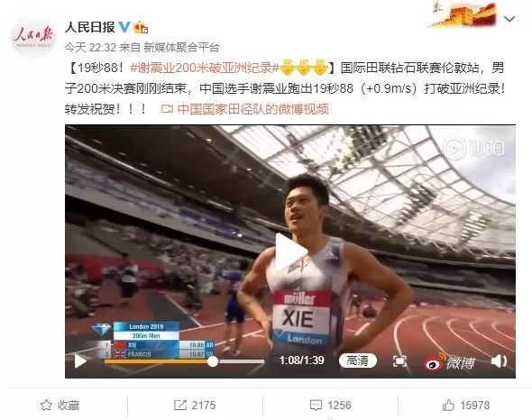Toggle 收藏 favorite star for this post
532x420 pixels.
[60, 405]
